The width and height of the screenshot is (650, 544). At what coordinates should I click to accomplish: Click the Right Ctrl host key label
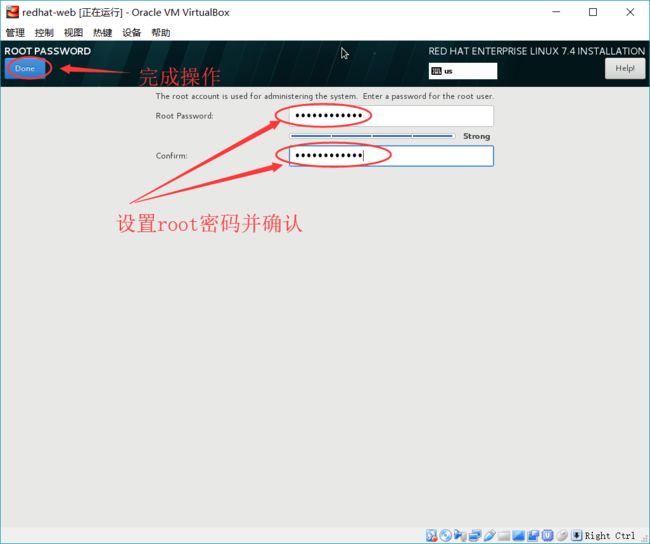[610, 536]
